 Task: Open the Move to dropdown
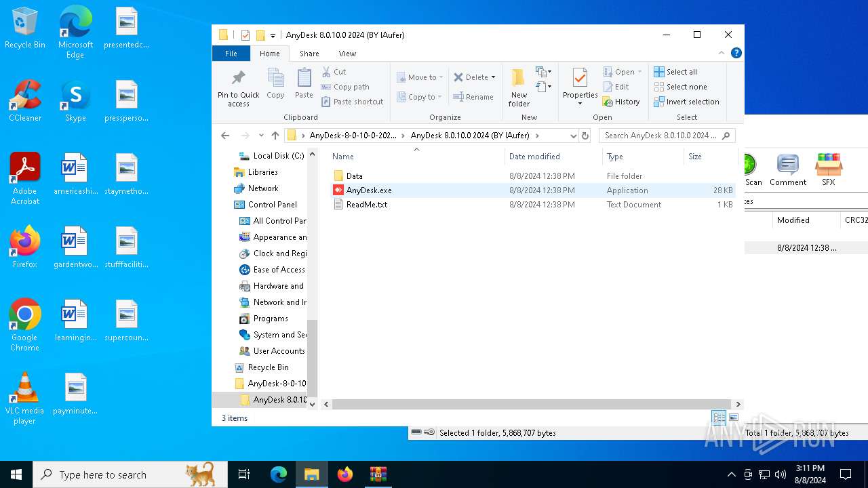click(x=420, y=77)
